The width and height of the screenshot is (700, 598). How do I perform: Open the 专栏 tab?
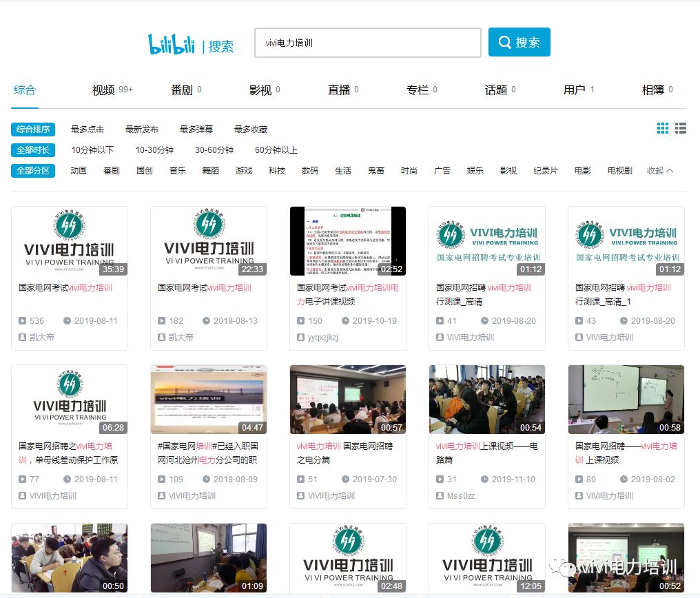tap(422, 90)
